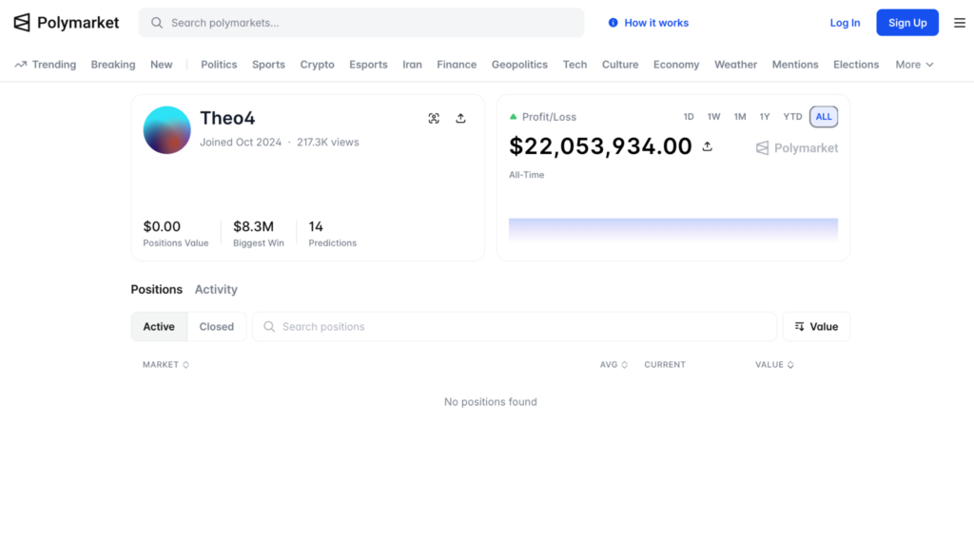Open the Crypto category
Screen dimensions: 974x560
pos(318,65)
